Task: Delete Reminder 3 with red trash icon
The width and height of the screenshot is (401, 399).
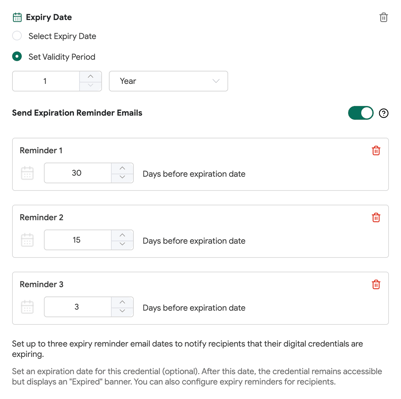Action: coord(376,285)
